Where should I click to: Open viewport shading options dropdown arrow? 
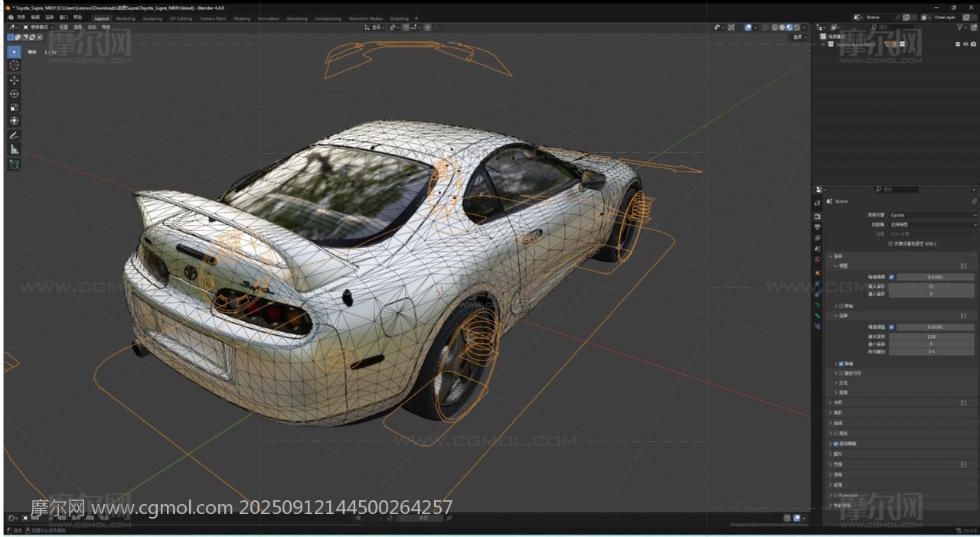804,27
